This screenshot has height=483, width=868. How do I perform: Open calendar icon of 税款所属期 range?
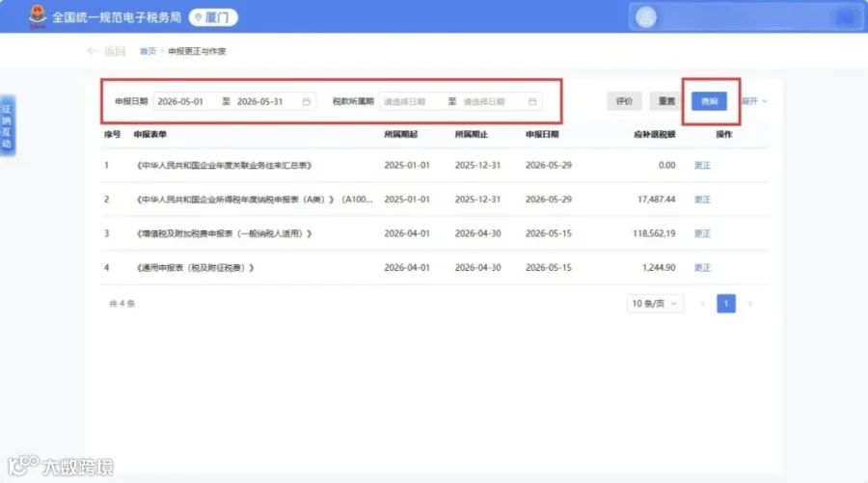532,102
